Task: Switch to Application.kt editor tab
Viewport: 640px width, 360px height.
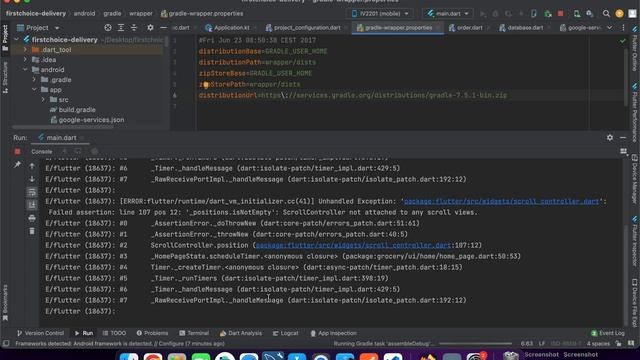Action: coord(228,28)
